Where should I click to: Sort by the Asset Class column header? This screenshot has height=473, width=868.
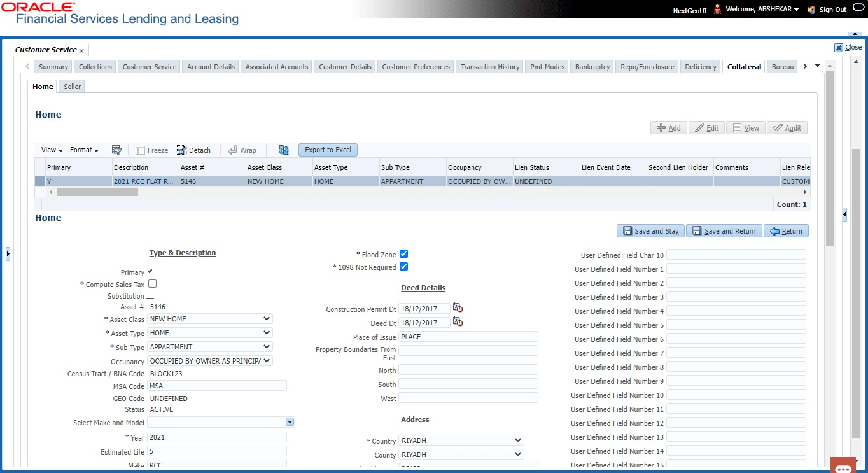pos(279,167)
